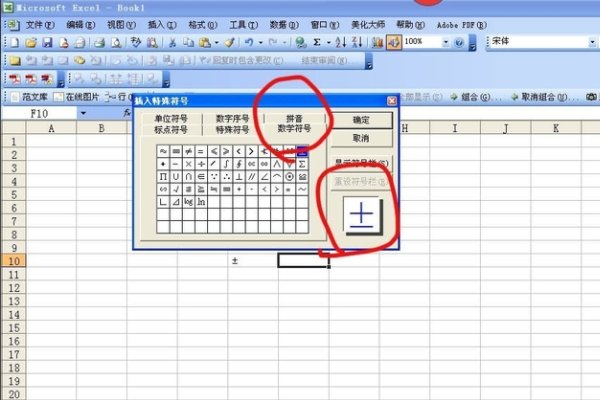Close the 插入特殊符号 dialog
This screenshot has height=400, width=600.
391,101
